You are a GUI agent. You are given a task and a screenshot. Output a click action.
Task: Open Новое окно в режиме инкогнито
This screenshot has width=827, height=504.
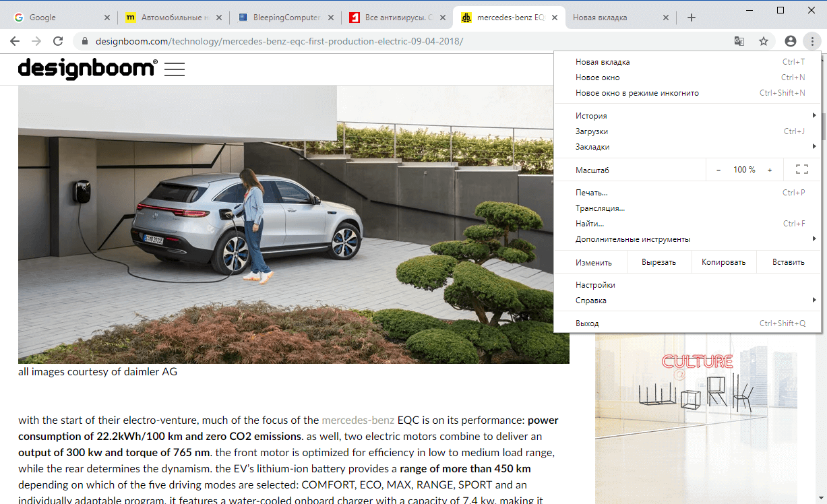[636, 92]
